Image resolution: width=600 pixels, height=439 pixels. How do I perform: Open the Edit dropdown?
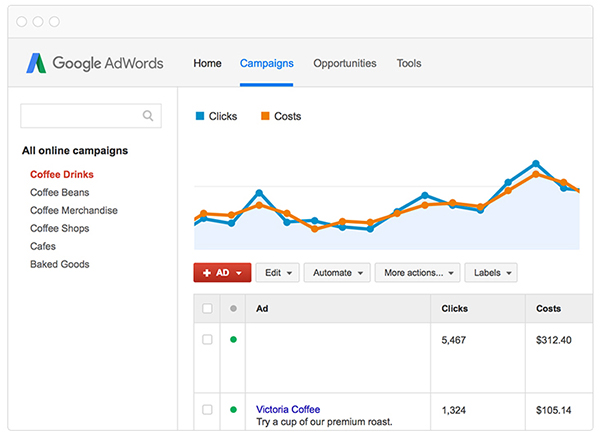point(277,273)
